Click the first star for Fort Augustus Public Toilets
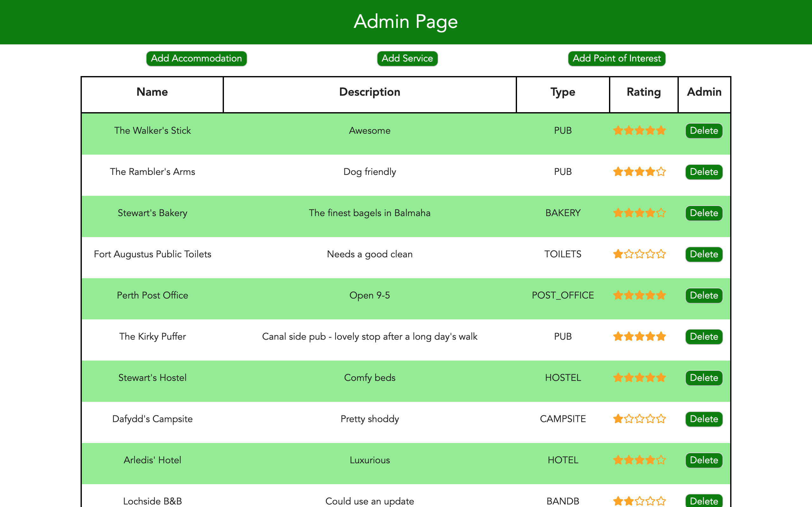Viewport: 812px width, 507px height. click(x=618, y=254)
